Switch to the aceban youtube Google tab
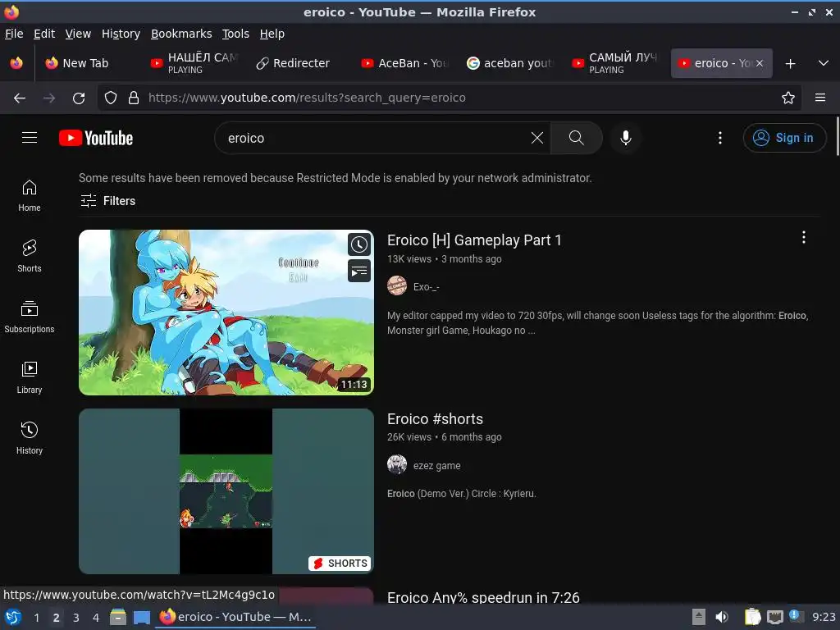 tap(510, 63)
